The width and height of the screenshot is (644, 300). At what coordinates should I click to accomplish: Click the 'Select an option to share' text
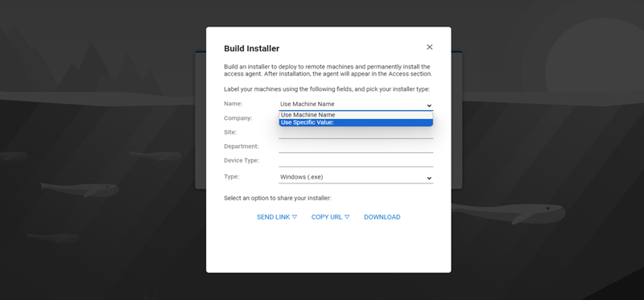(277, 198)
